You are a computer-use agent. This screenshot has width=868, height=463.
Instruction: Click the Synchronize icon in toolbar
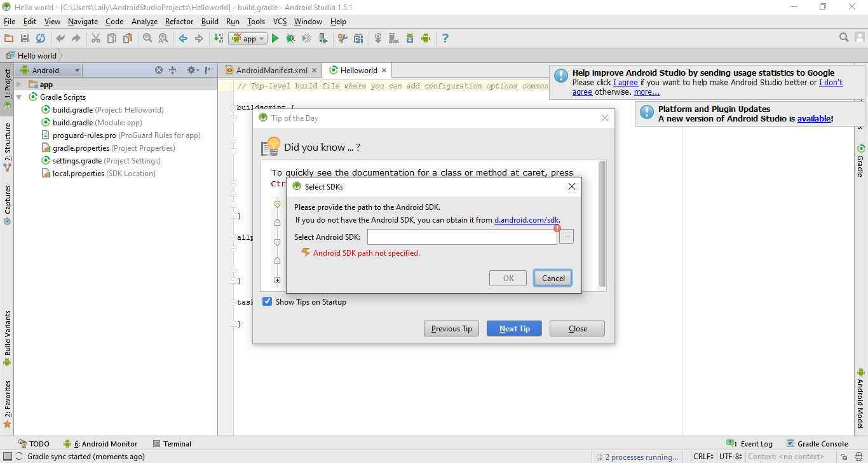[41, 38]
